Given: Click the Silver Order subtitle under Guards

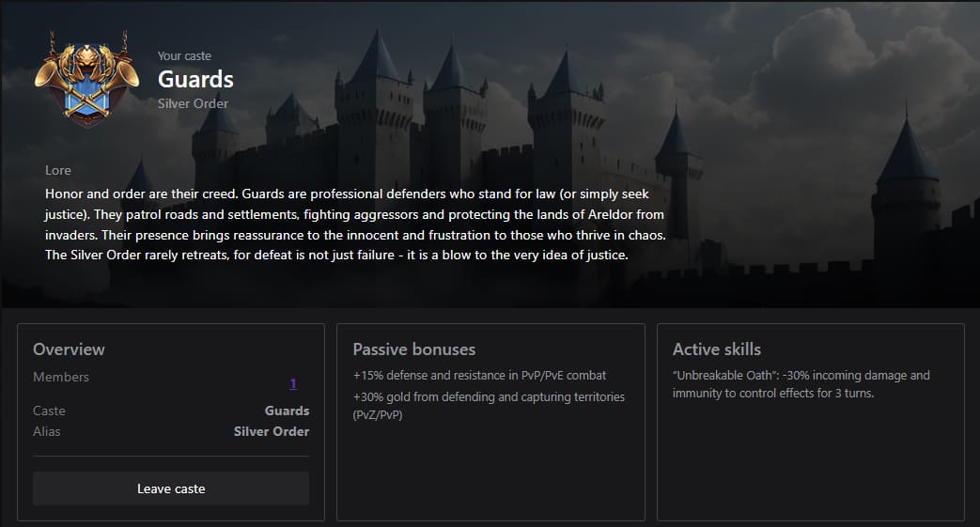Looking at the screenshot, I should (193, 103).
